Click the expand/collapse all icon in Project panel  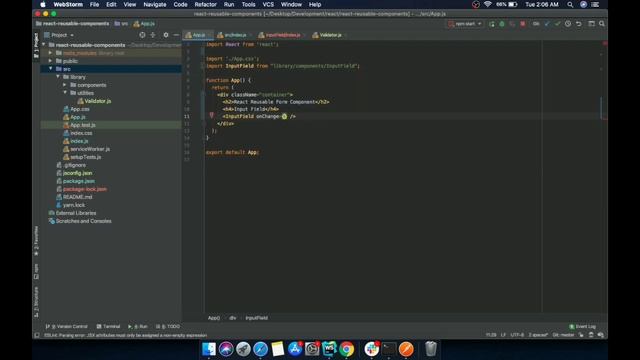[153, 35]
